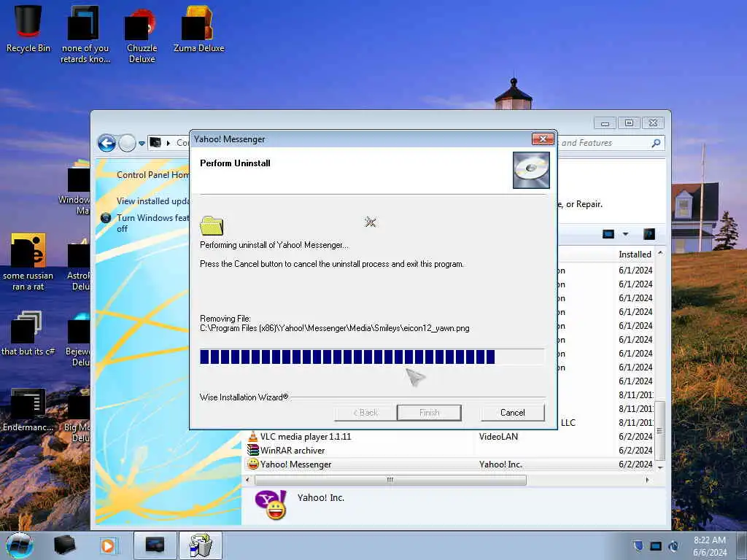Click the scroll up arrow of program list
The width and height of the screenshot is (747, 560).
(x=660, y=253)
